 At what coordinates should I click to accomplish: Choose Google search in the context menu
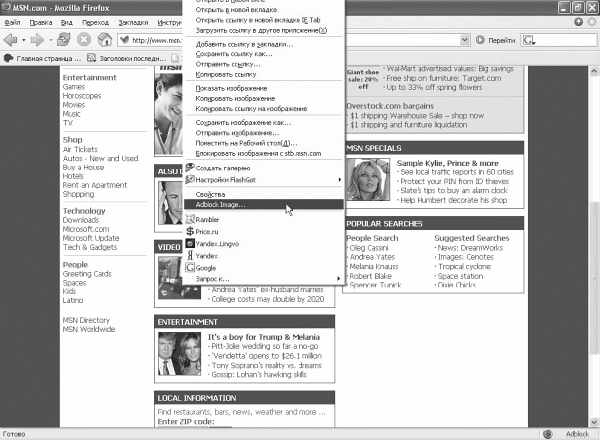click(206, 268)
